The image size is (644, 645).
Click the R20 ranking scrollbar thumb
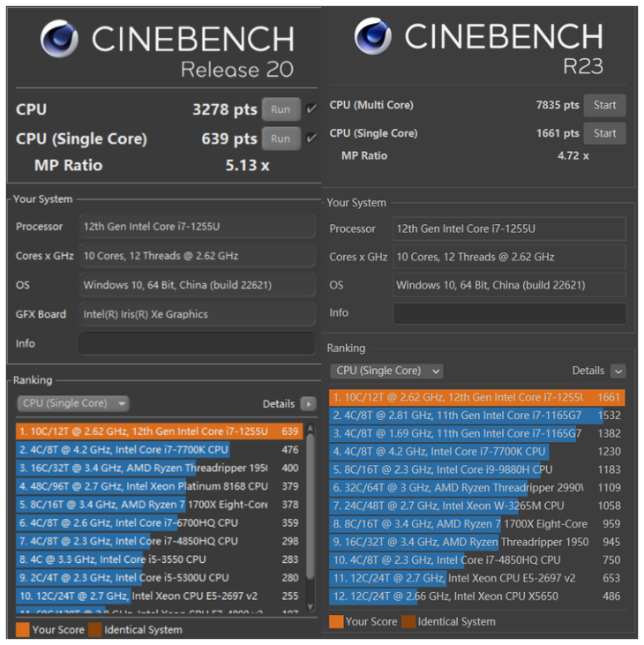click(x=311, y=506)
